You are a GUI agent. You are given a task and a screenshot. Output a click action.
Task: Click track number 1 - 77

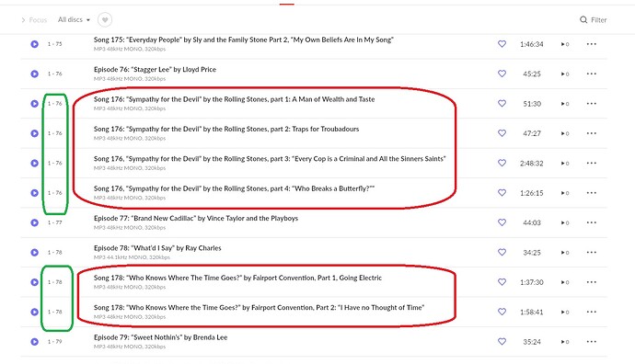54,222
